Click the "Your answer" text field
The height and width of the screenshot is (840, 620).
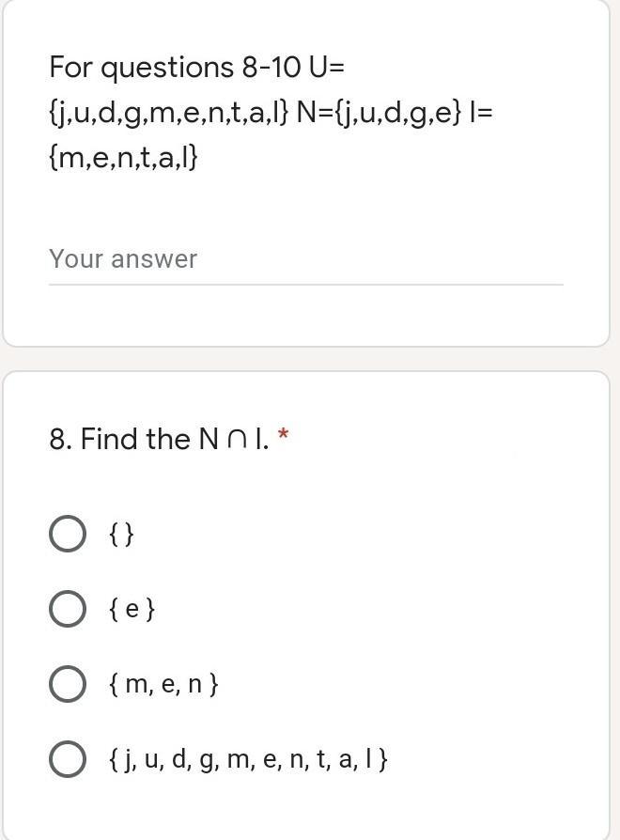[305, 259]
